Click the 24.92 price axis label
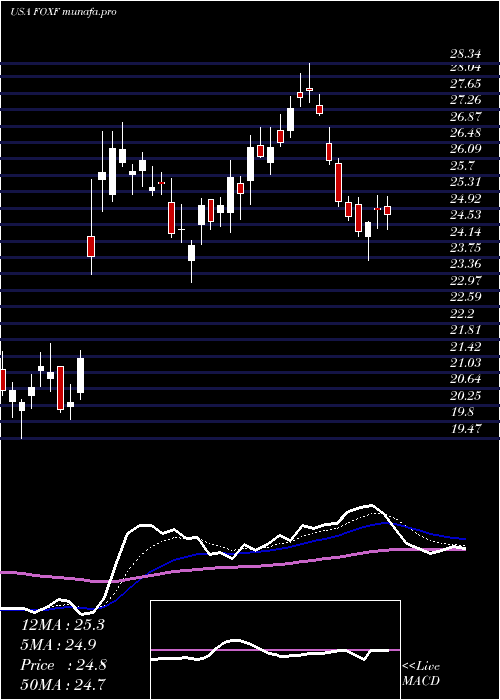The height and width of the screenshot is (700, 500). point(466,199)
